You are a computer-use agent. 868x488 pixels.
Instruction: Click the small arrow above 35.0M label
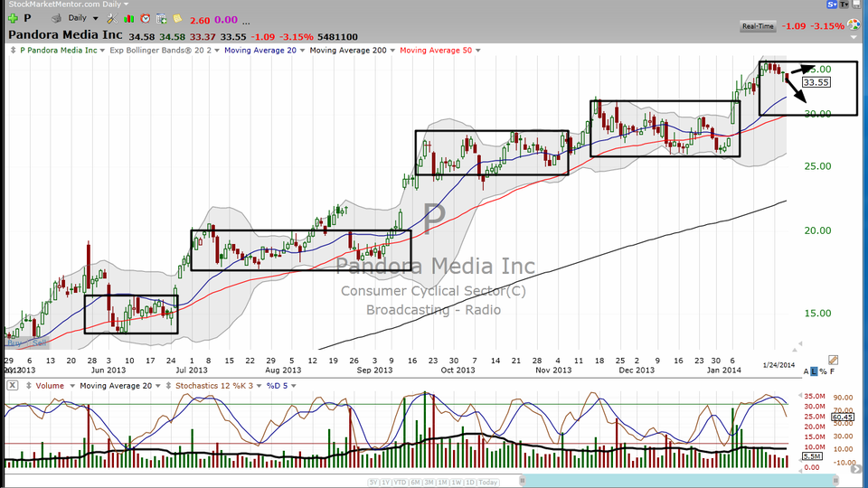coord(799,396)
